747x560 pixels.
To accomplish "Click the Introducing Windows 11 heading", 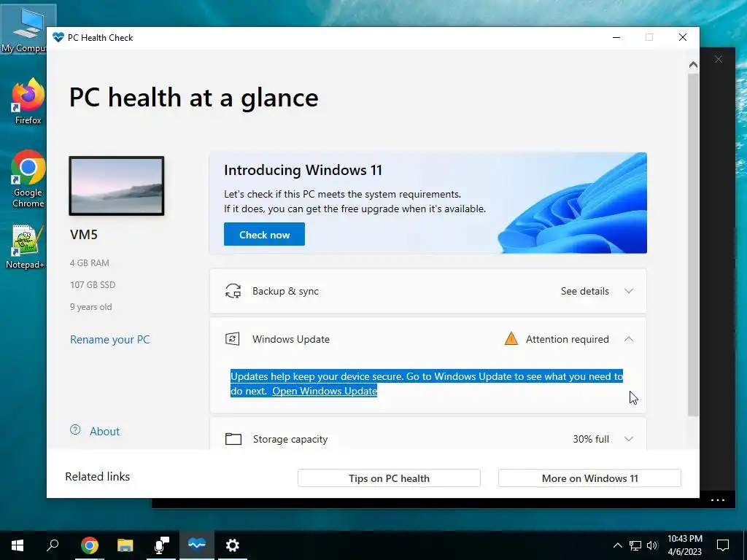I will click(303, 170).
